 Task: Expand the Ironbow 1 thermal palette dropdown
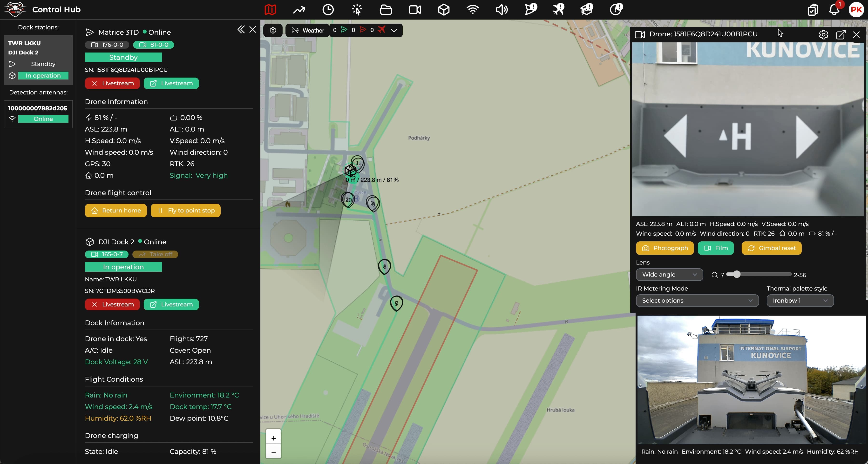tap(800, 300)
